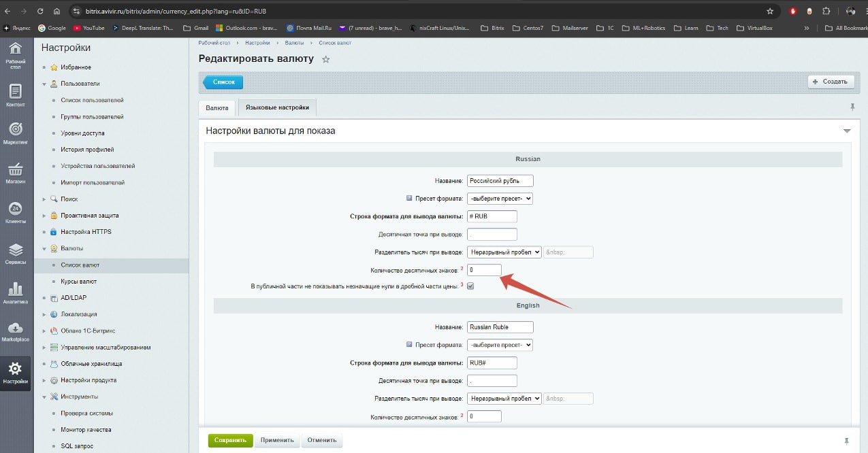Follow the Рабочий стол breadcrumb link
Screen dimensions: 868x453
(x=214, y=43)
